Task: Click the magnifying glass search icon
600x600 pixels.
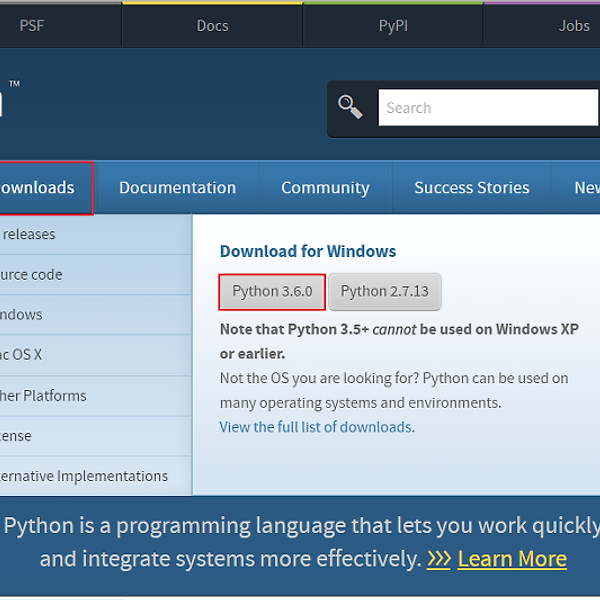Action: (x=350, y=107)
